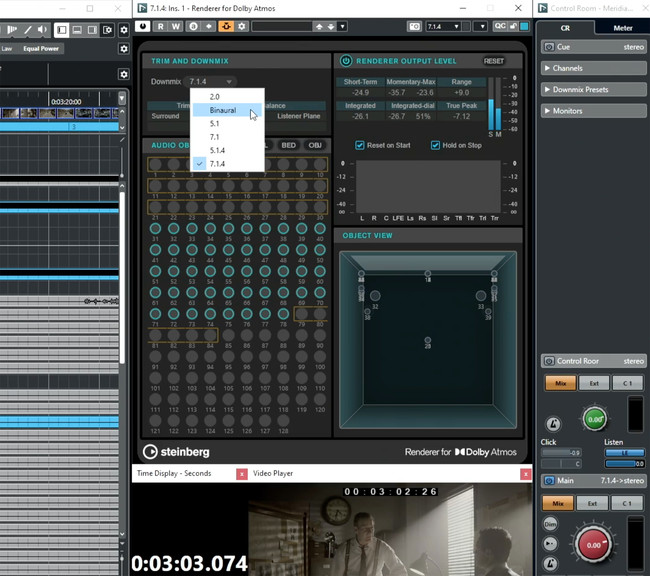Toggle the OBJ filter in audio objects
This screenshot has height=576, width=650.
click(315, 145)
